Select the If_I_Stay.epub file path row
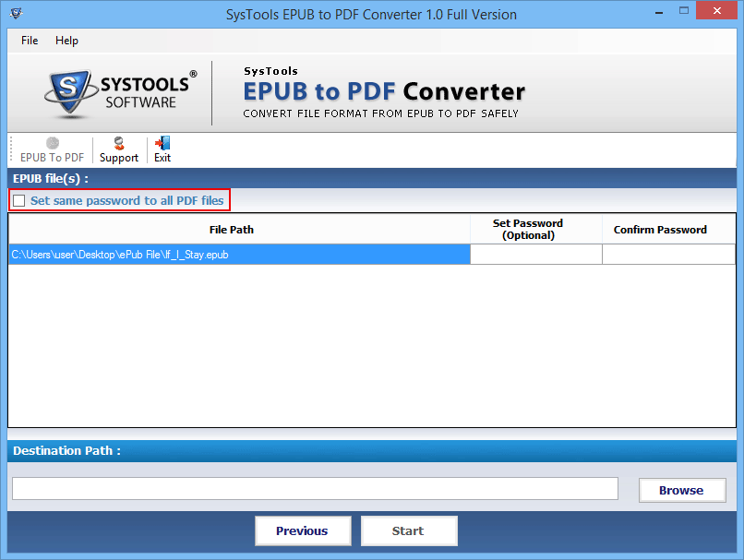 click(x=240, y=255)
